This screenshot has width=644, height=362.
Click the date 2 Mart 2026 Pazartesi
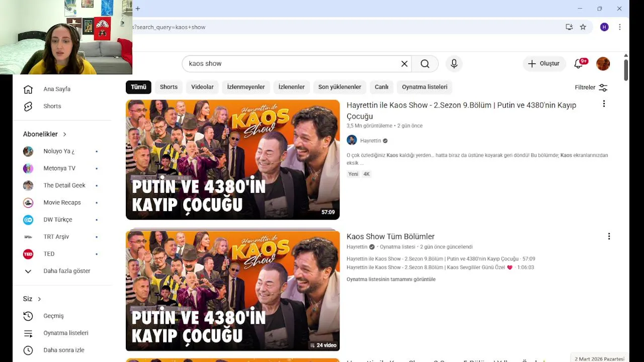[x=599, y=359]
